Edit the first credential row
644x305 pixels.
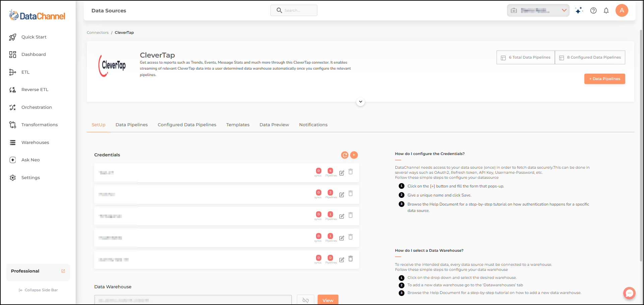coord(342,173)
